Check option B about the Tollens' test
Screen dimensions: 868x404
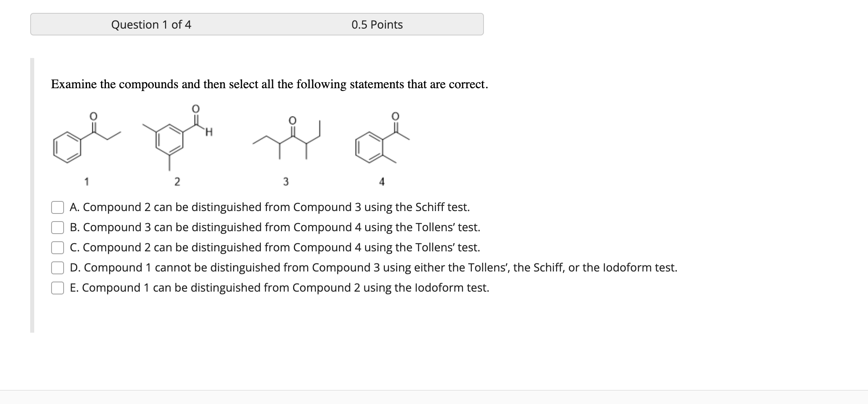click(58, 227)
